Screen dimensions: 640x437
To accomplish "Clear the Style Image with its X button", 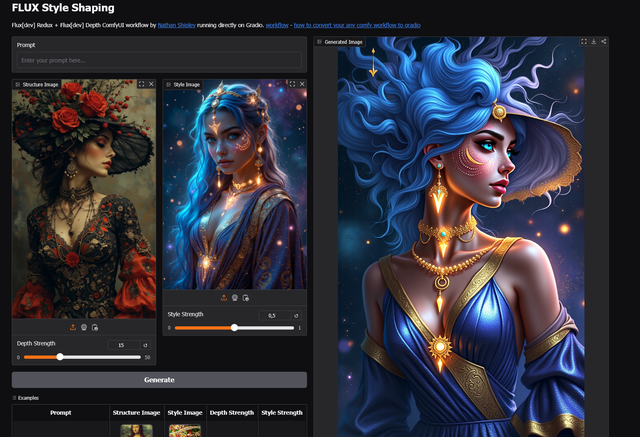I will [302, 84].
